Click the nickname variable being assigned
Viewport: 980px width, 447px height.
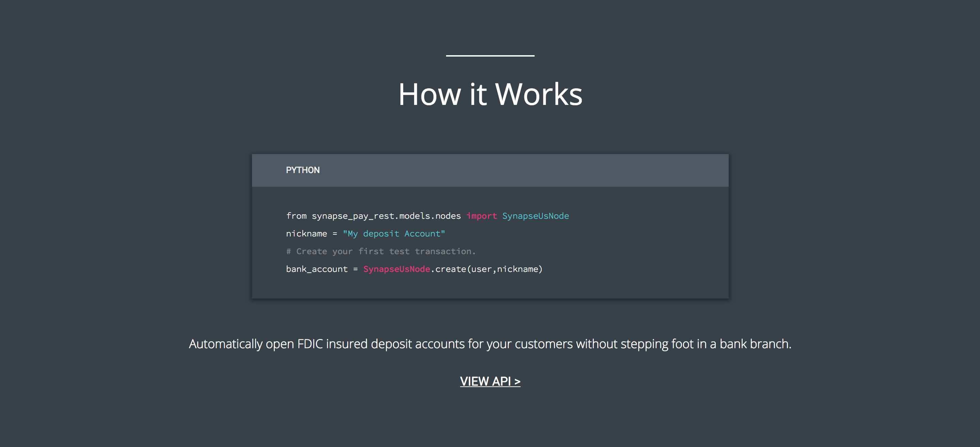[306, 233]
